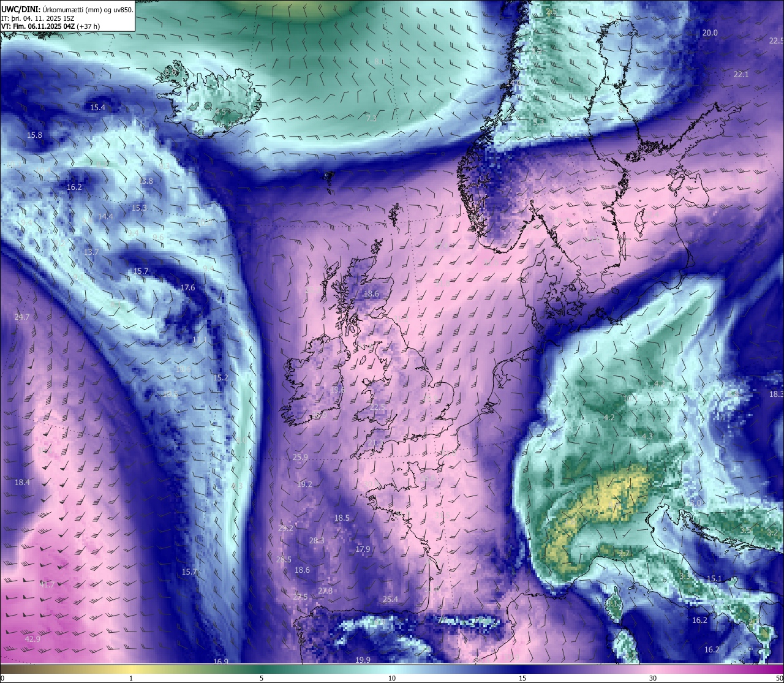Click the 22.1 value label
Viewport: 784px width, 683px height.
(x=741, y=75)
